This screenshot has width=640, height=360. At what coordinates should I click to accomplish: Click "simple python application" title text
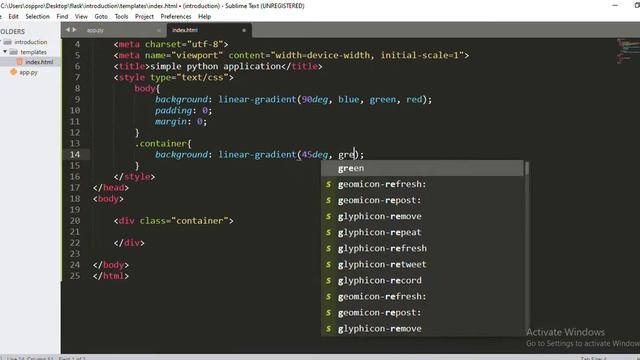click(x=216, y=66)
